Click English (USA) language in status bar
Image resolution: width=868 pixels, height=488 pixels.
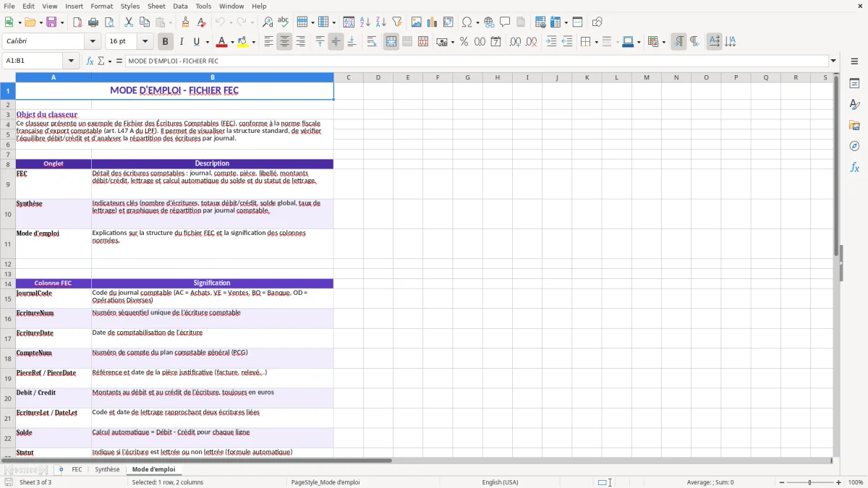coord(500,482)
